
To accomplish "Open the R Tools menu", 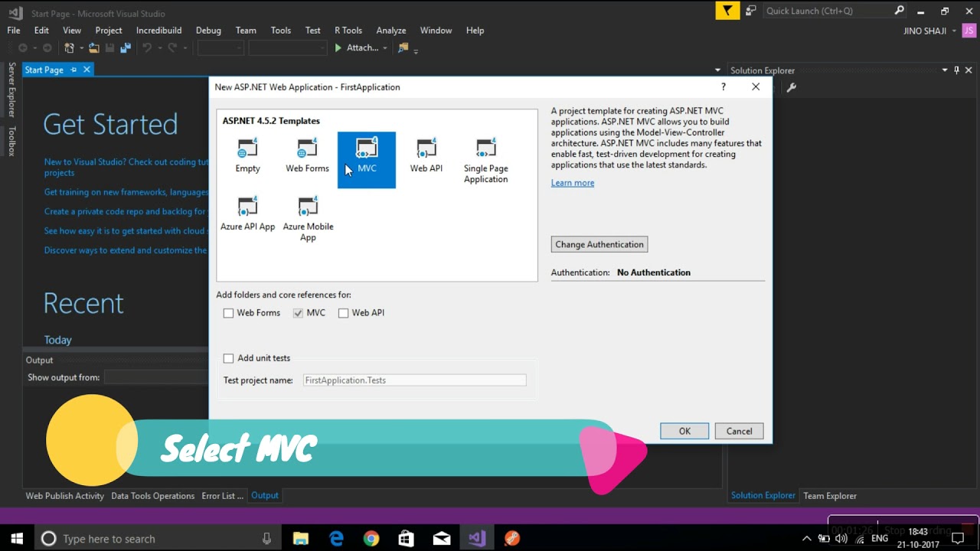I will point(348,31).
